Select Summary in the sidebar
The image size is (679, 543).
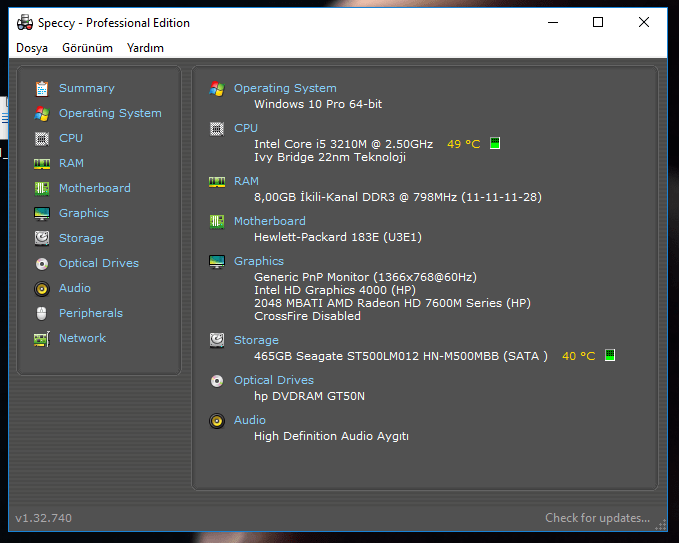[x=87, y=88]
